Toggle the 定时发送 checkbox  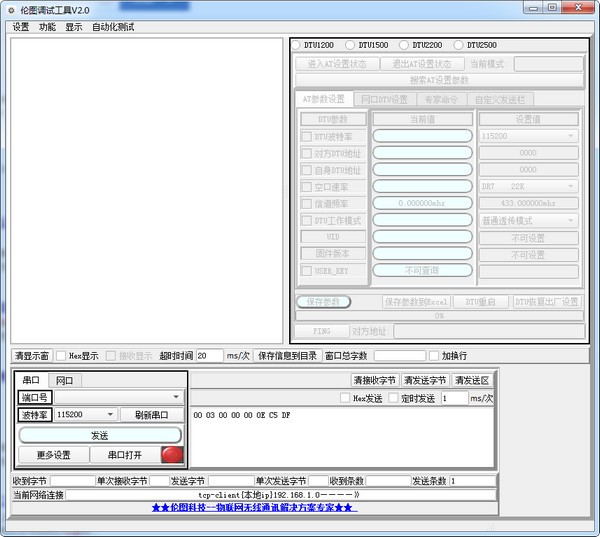tap(393, 398)
